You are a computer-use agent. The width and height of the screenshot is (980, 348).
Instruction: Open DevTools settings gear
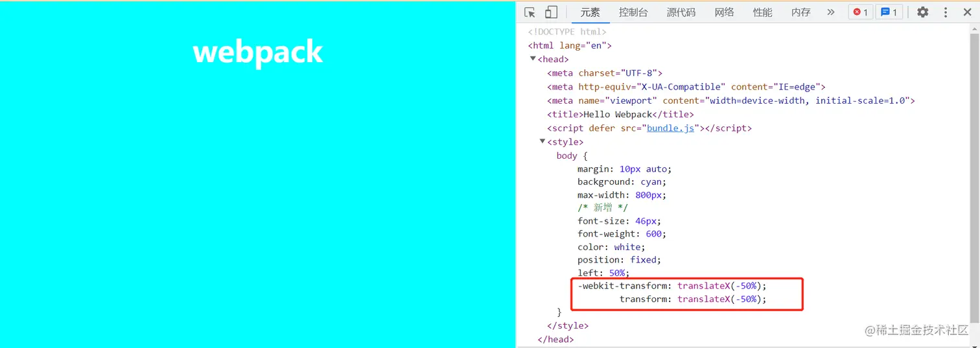coord(922,12)
